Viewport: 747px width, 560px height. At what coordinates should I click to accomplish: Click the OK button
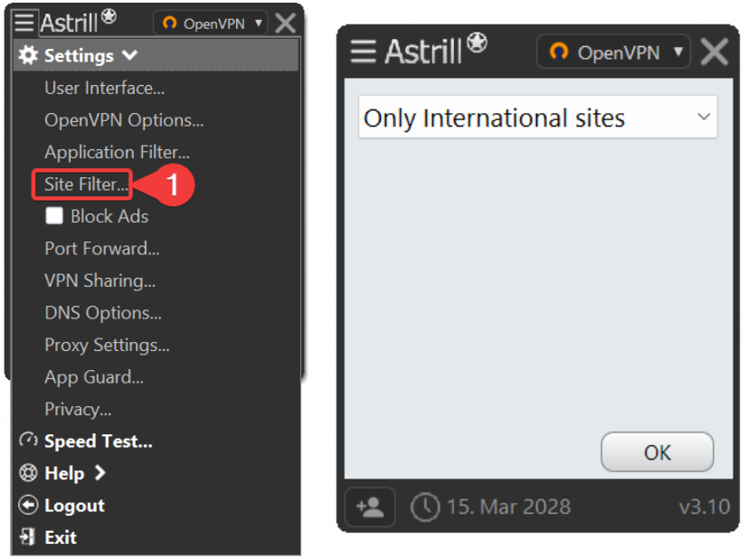click(x=657, y=451)
